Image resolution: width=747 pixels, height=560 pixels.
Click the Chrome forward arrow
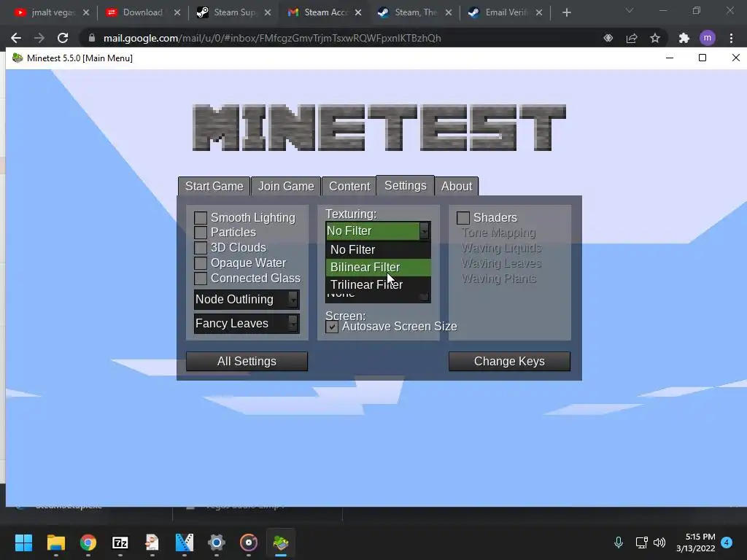(x=39, y=38)
